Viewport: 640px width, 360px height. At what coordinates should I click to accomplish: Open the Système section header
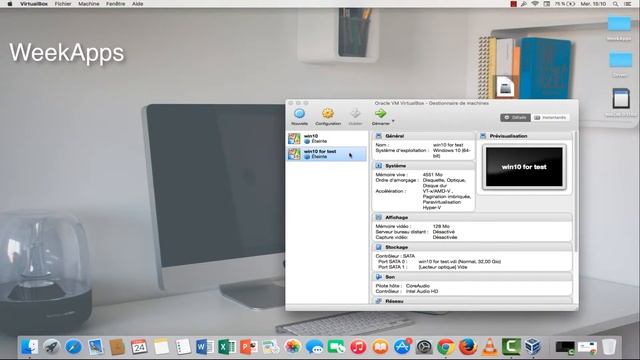[x=423, y=166]
